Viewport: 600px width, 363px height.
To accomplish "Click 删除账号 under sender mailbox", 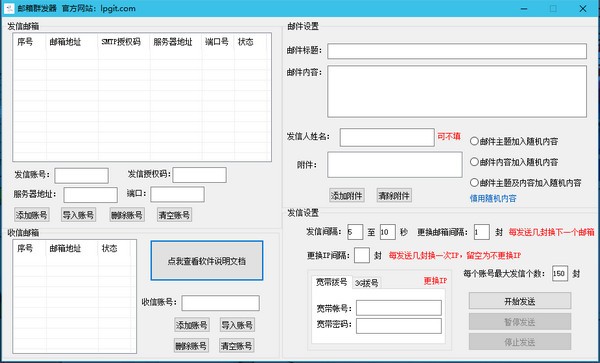I will (x=127, y=215).
